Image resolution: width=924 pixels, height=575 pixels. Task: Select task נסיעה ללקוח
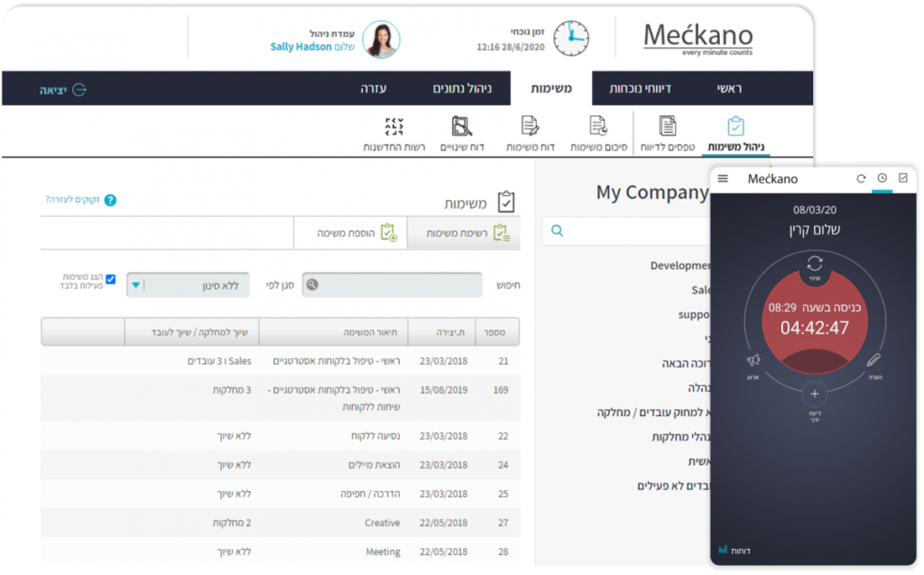(281, 436)
